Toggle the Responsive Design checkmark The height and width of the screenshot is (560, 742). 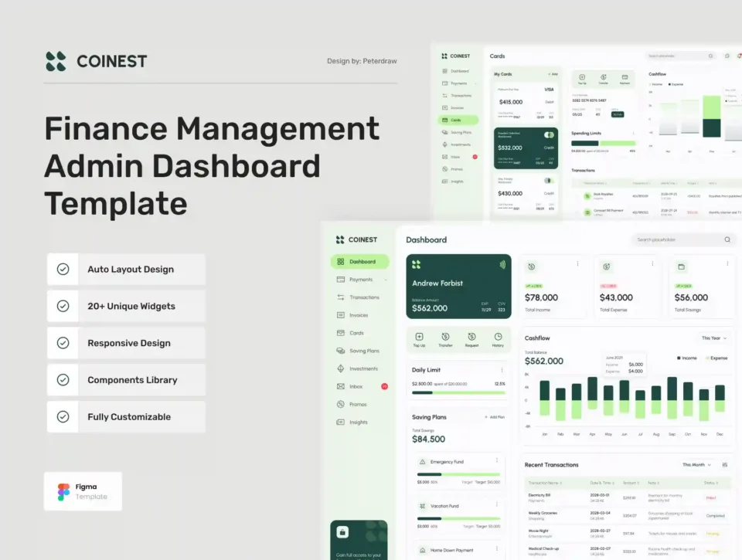coord(63,343)
